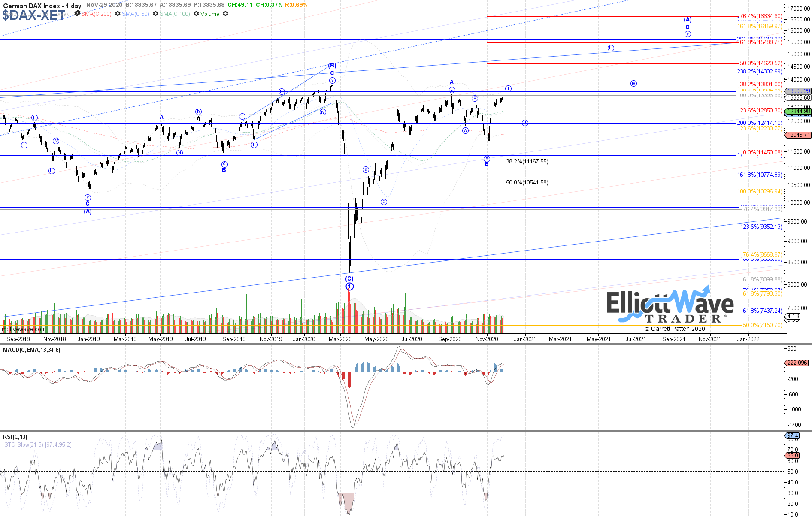Click the 38.2%(13801.00) Fibonacci label
Viewport: 812px width, 517px height.
tap(760, 85)
